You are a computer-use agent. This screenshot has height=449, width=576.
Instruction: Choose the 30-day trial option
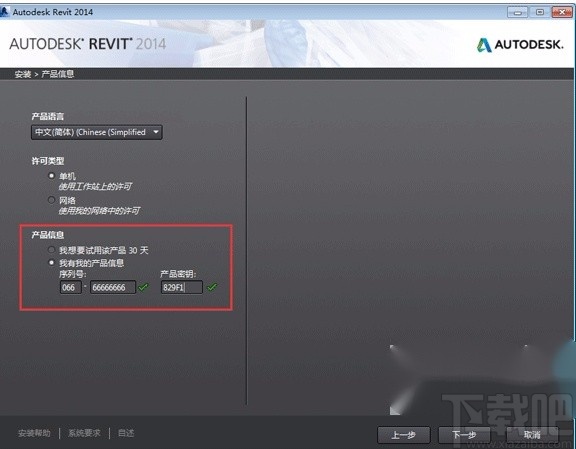(x=51, y=250)
